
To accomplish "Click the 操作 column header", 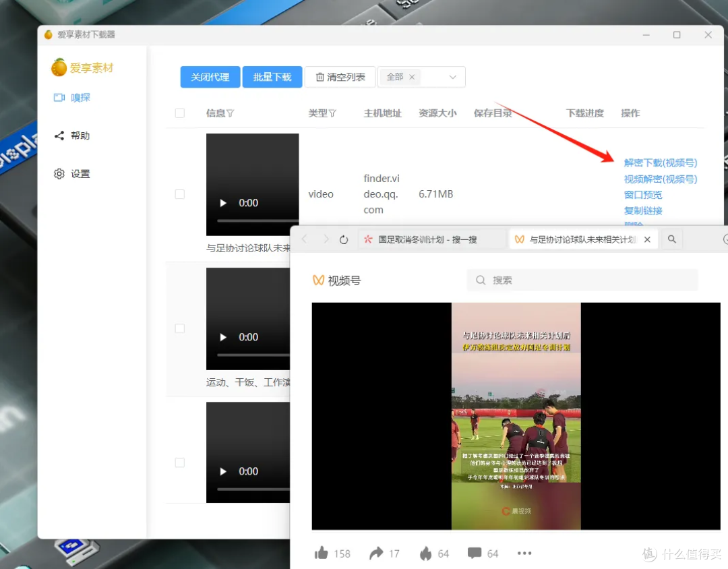I will pos(630,113).
